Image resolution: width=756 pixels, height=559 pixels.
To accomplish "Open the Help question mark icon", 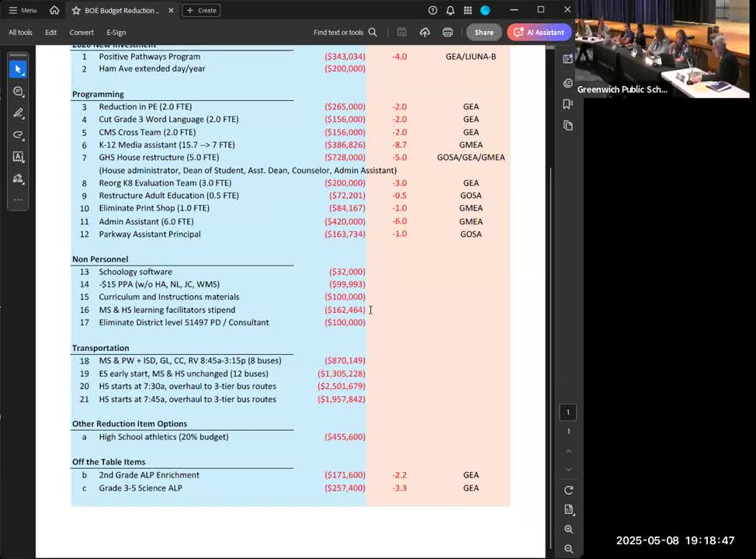I will pos(432,10).
